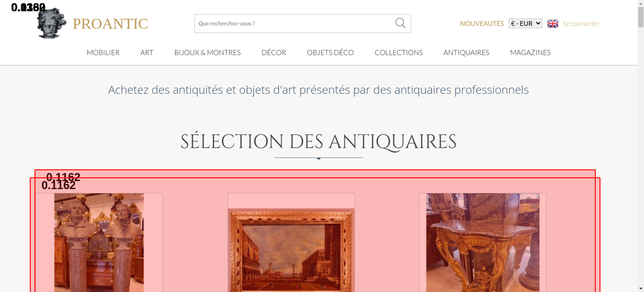Click the NOUVEAUTÉS link
644x292 pixels.
pos(482,23)
